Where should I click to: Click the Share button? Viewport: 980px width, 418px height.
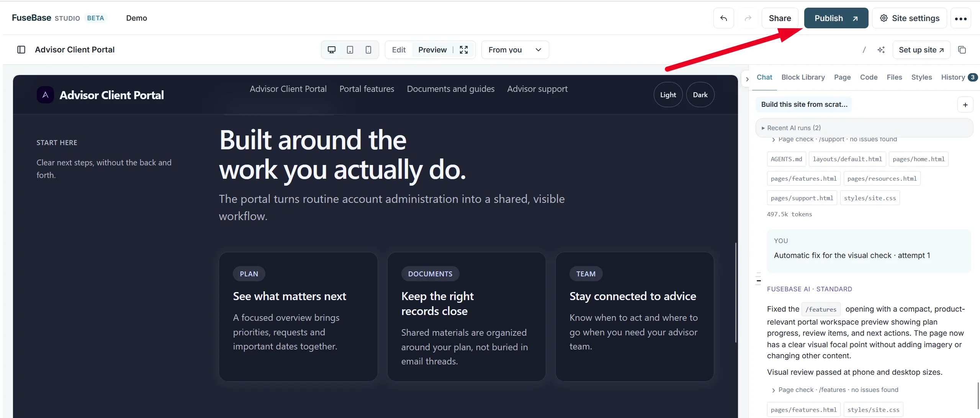coord(780,18)
